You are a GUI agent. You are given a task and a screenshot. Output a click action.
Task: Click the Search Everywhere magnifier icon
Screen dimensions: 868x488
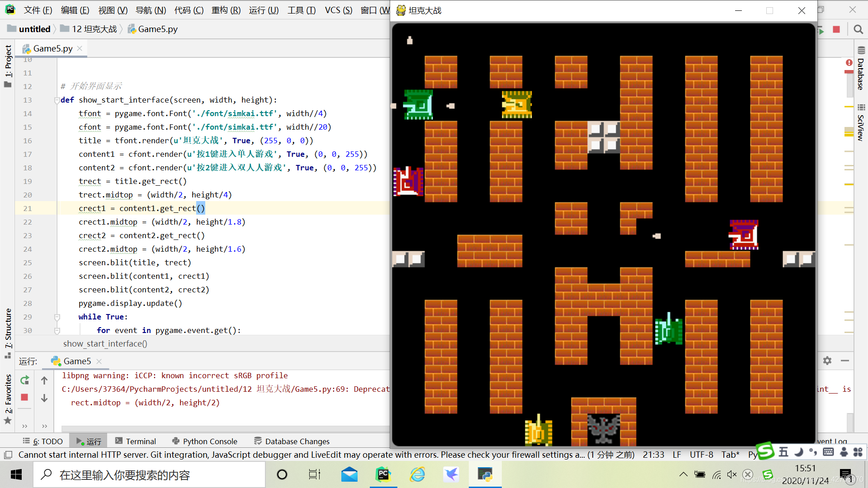pos(858,29)
